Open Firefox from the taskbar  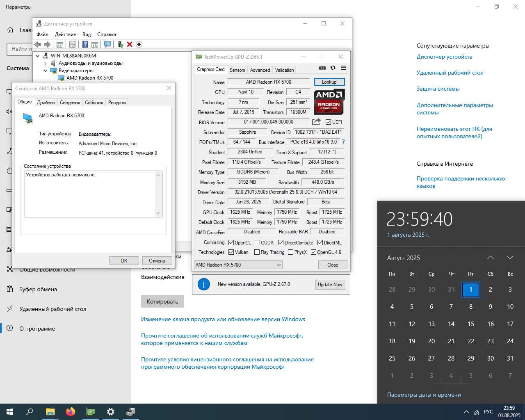(x=71, y=412)
